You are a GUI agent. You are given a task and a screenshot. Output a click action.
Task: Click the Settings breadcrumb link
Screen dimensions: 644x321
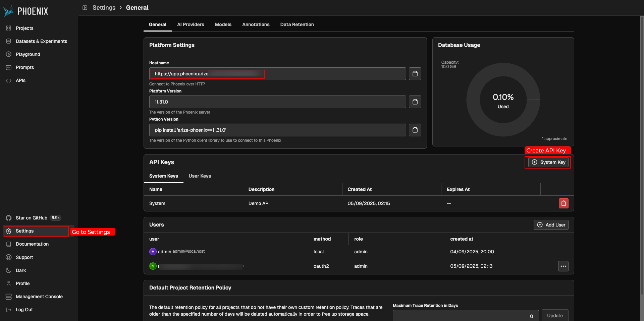[x=104, y=8]
